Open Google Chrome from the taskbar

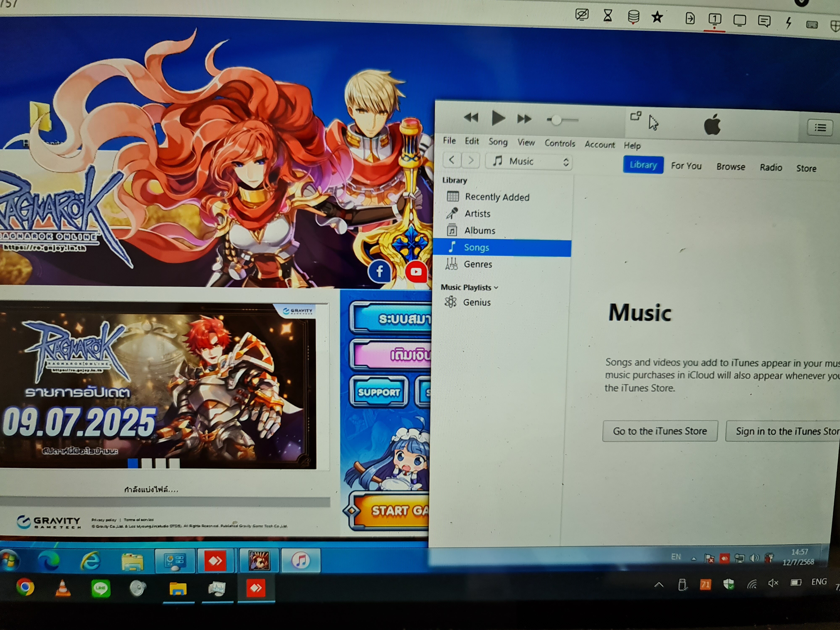coord(25,588)
